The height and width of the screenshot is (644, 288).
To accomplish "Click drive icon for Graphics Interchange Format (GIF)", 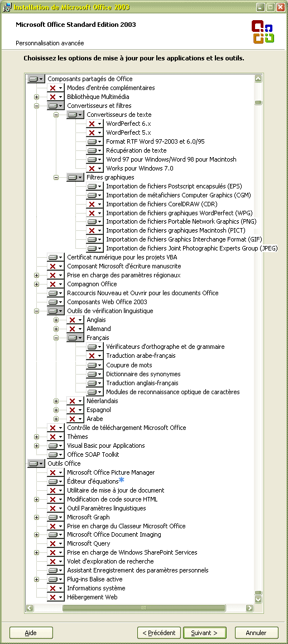I will click(92, 239).
